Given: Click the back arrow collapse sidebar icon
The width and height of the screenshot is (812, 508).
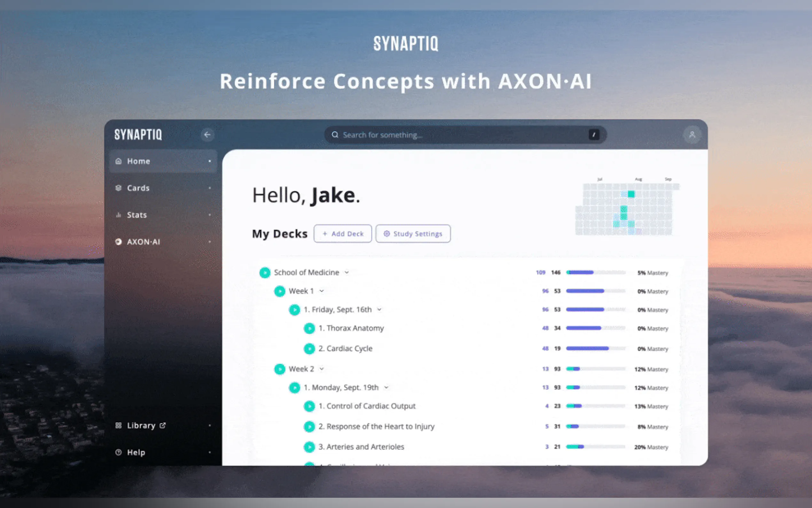Looking at the screenshot, I should (x=207, y=135).
